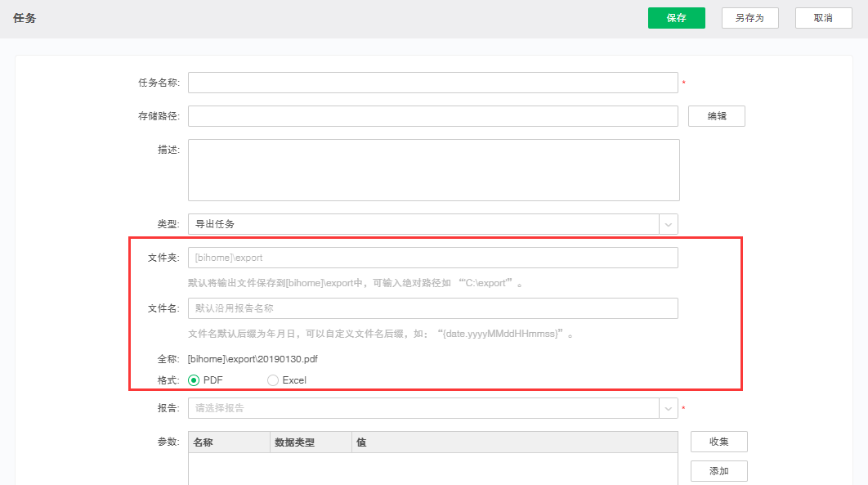Click 编辑 next to the storage path
Image resolution: width=868 pixels, height=485 pixels.
[x=717, y=116]
